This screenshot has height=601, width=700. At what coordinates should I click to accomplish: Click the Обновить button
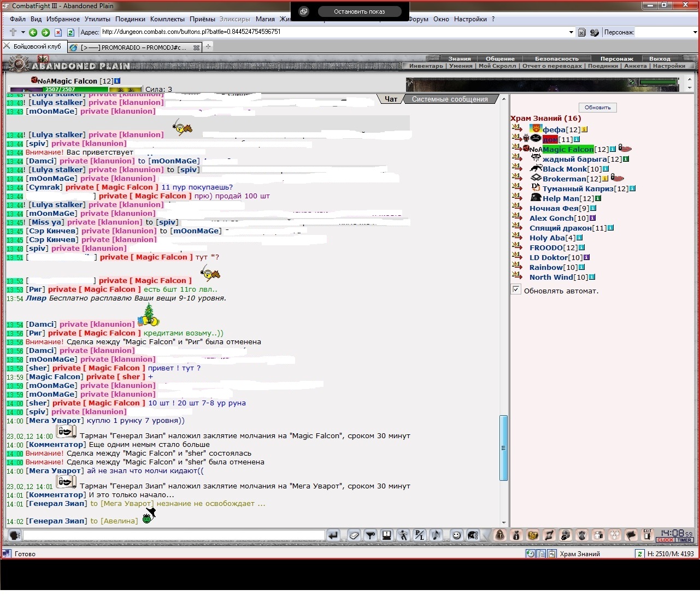click(597, 108)
